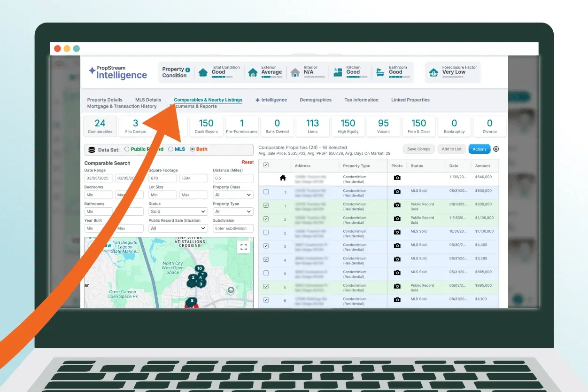Viewport: 588px width, 392px height.
Task: Click the Save Comps button
Action: click(418, 149)
